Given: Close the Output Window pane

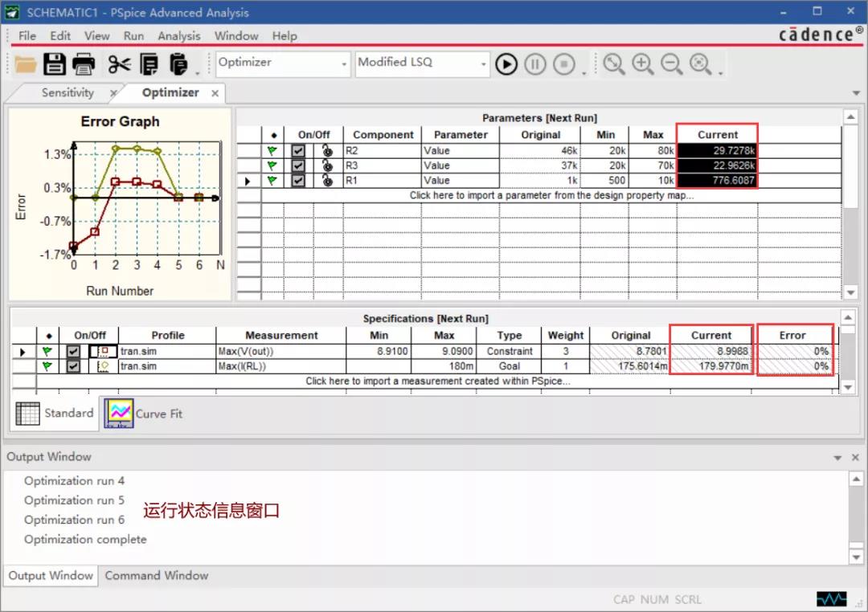Looking at the screenshot, I should coord(855,458).
